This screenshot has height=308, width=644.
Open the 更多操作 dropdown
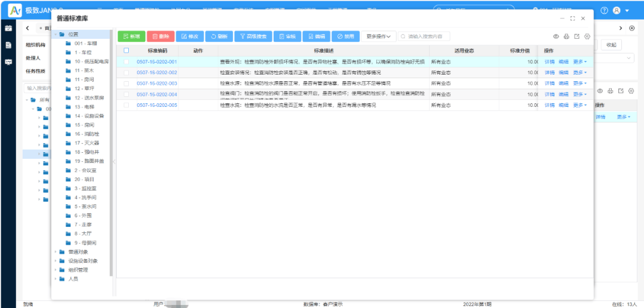379,36
